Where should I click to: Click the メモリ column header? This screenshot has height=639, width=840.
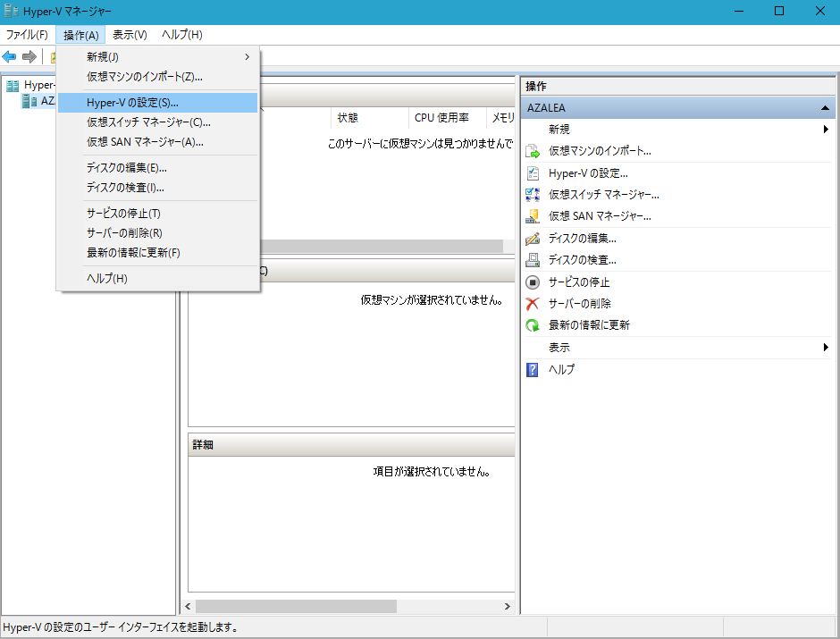tap(501, 118)
